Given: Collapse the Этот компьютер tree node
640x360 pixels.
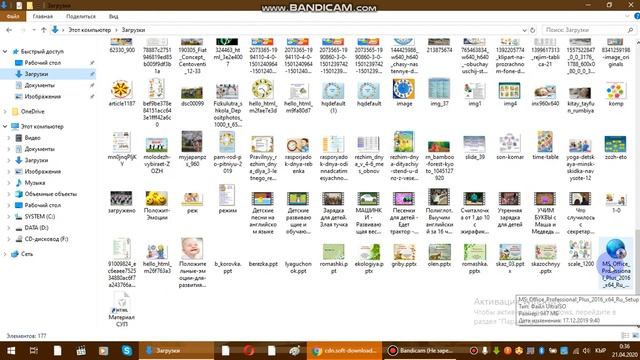Looking at the screenshot, I should 5,127.
